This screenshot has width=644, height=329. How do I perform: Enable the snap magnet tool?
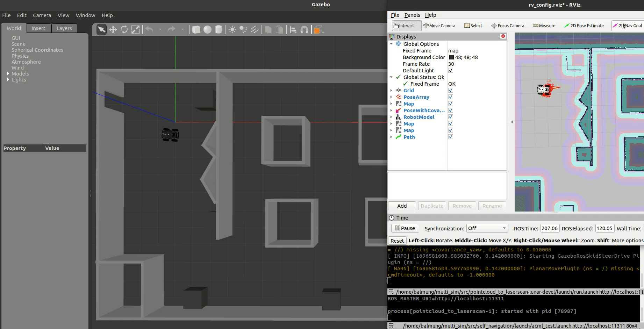pos(305,30)
